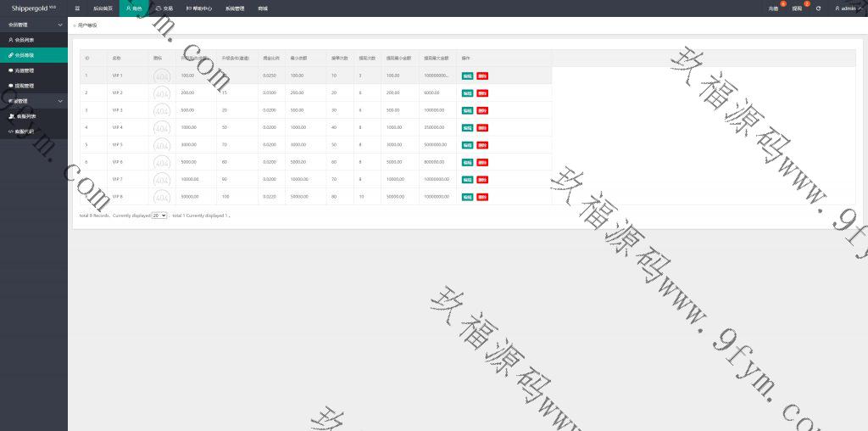Viewport: 868px width, 431px height.
Task: Switch to the 交易 top menu tab
Action: click(x=164, y=8)
